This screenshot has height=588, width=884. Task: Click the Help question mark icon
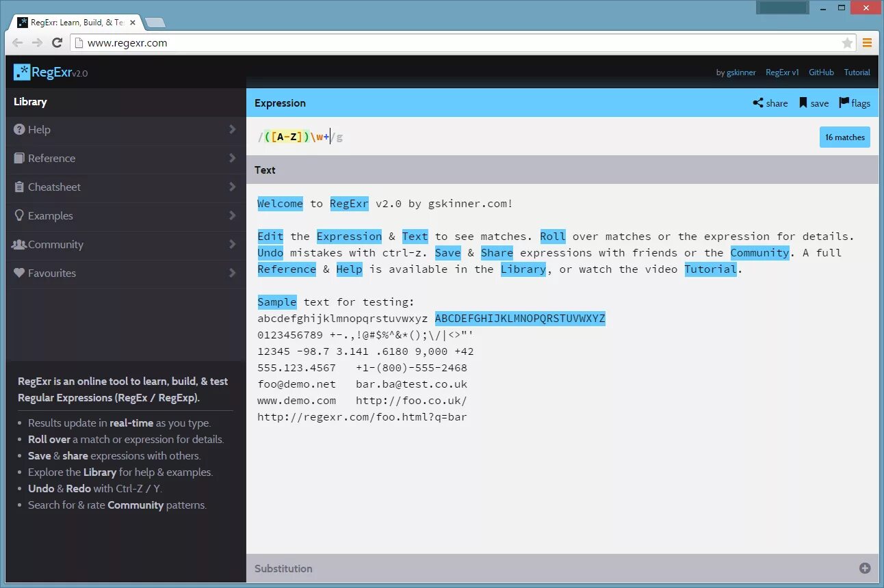coord(21,129)
